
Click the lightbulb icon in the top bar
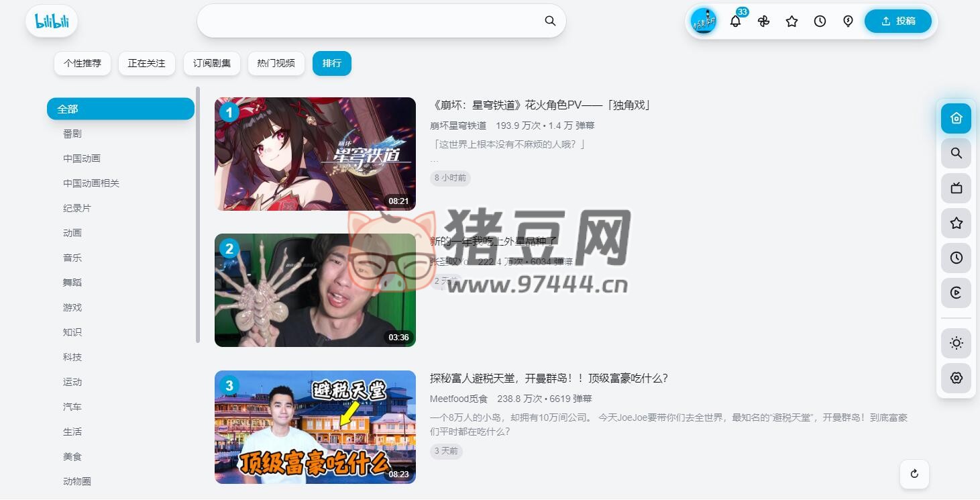pos(848,21)
